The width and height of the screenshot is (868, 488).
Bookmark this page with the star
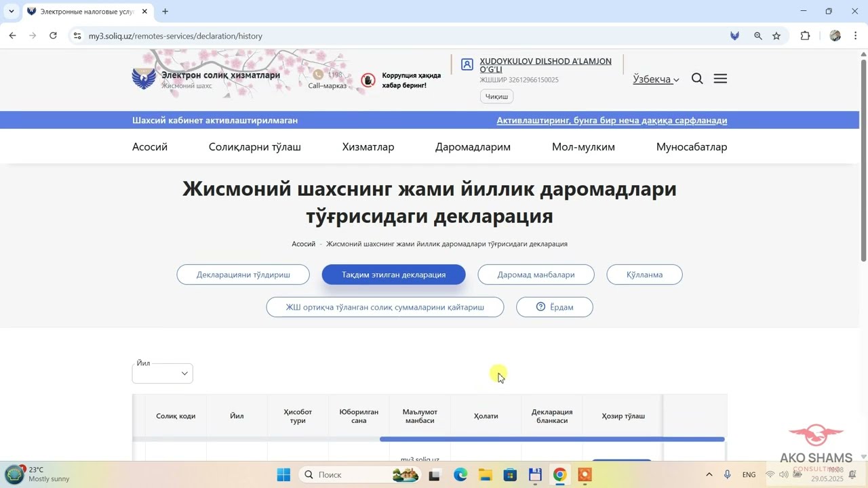[776, 36]
